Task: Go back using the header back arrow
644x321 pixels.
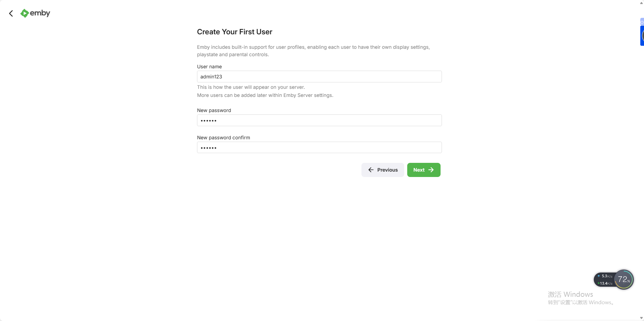Action: pos(11,13)
